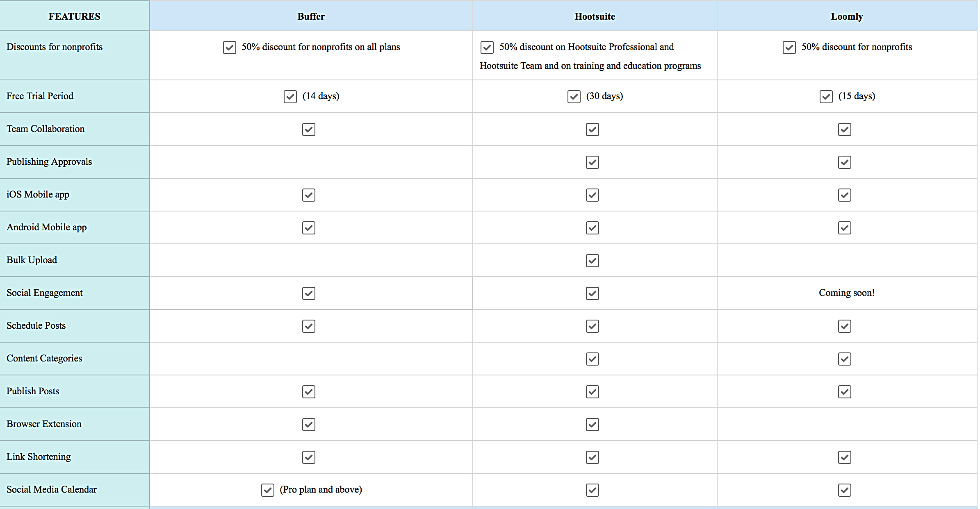The image size is (980, 509).
Task: Select the Buffer column header
Action: tap(311, 16)
